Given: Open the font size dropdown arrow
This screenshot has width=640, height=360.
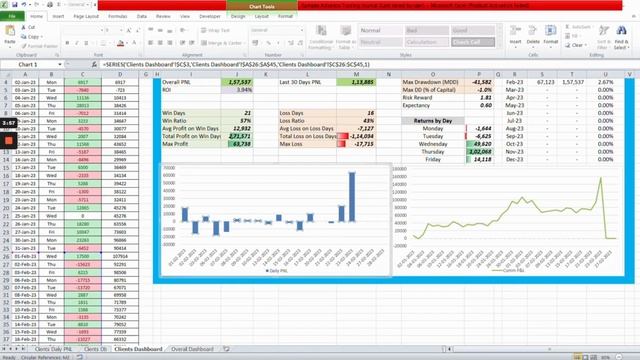Looking at the screenshot, I should pyautogui.click(x=121, y=30).
